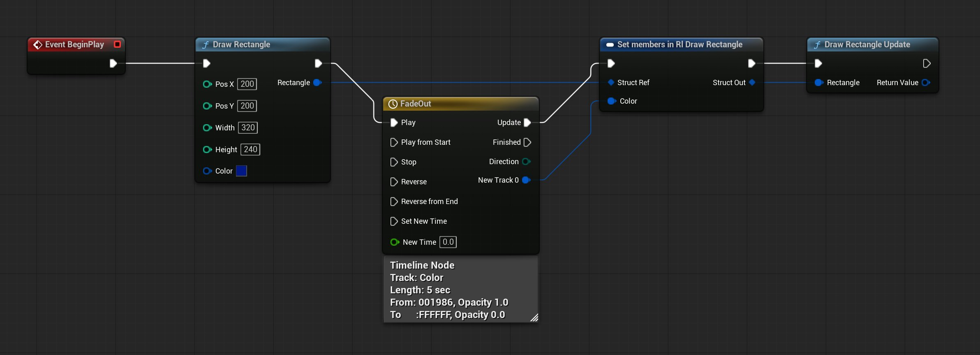This screenshot has height=355, width=980.
Task: Click the Direction output pin
Action: click(526, 162)
